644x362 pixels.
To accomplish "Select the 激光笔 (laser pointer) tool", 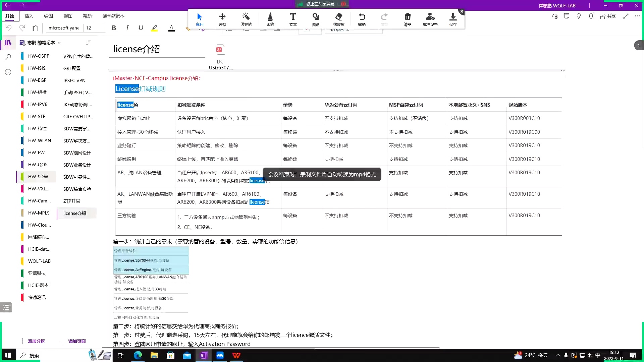I will coord(246,19).
